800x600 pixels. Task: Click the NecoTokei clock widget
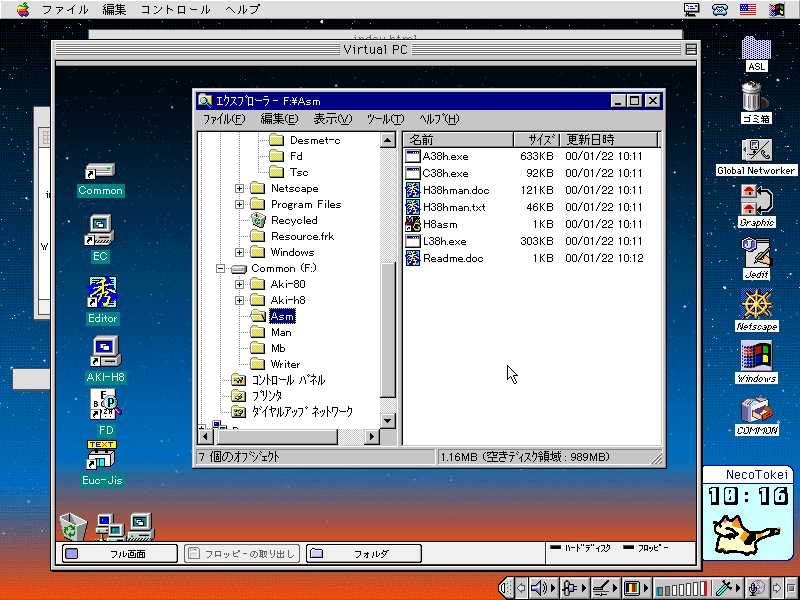coord(747,512)
